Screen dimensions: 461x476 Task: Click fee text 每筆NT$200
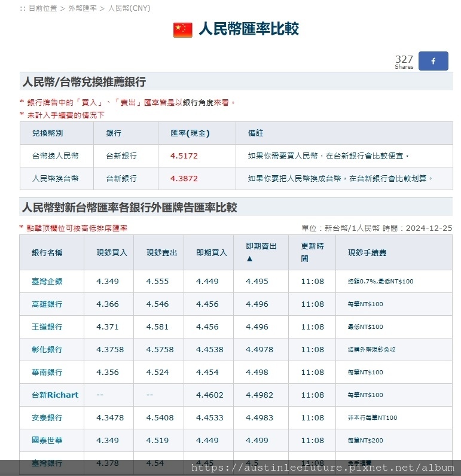(365, 441)
